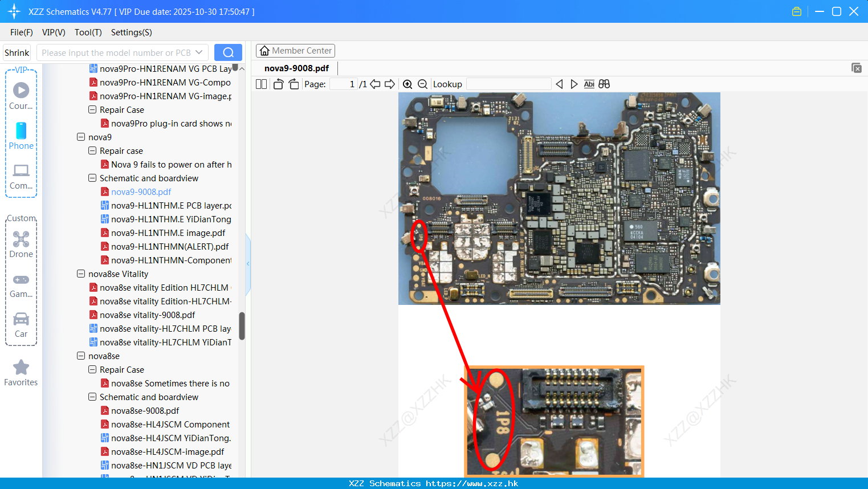Image resolution: width=868 pixels, height=489 pixels.
Task: Open the Courses section in sidebar
Action: [21, 96]
